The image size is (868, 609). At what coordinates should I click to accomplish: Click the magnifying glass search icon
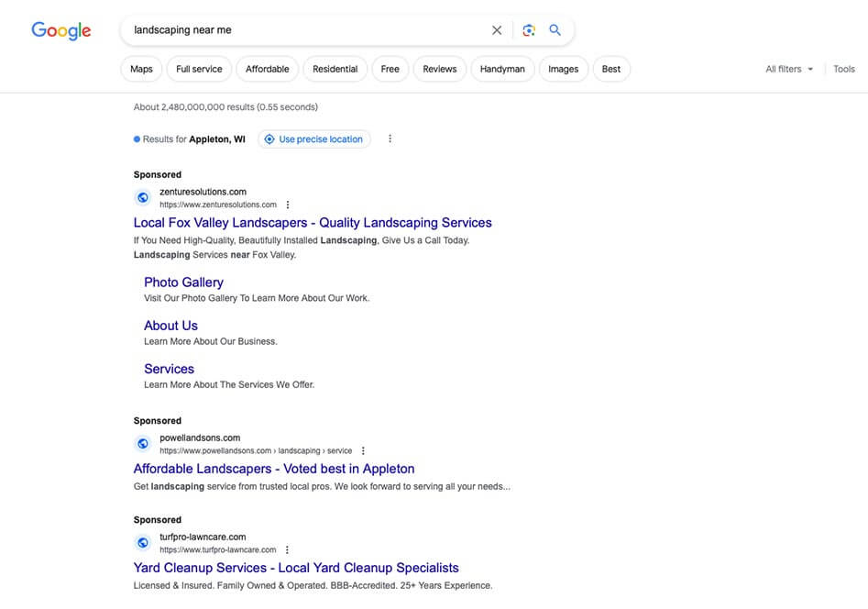[x=555, y=30]
